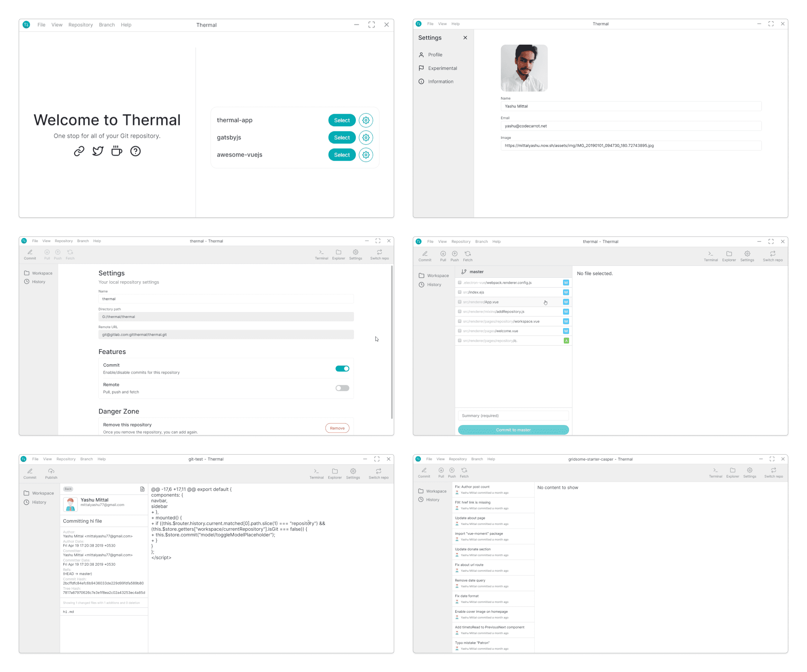Click the Commit to master button
Image resolution: width=807 pixels, height=672 pixels.
pyautogui.click(x=513, y=430)
